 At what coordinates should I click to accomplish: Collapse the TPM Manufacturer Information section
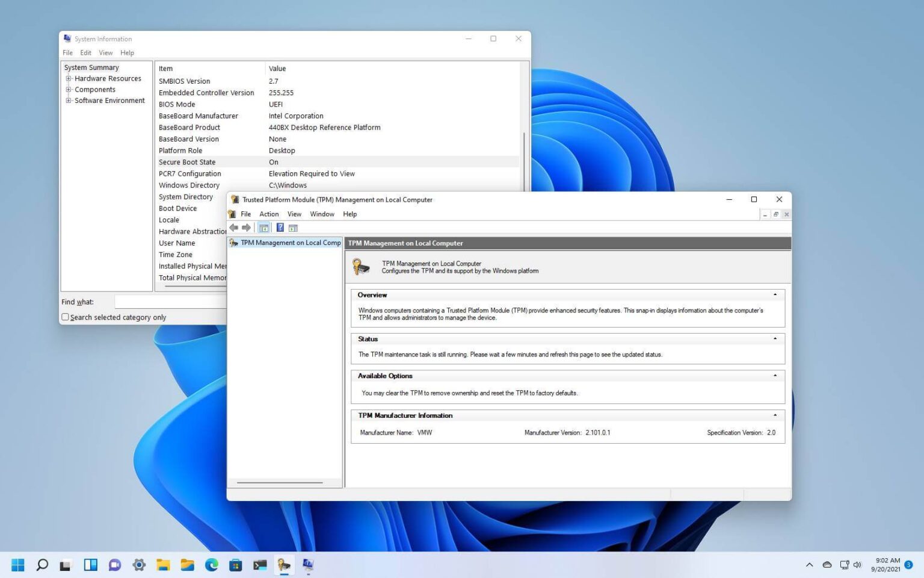(774, 415)
